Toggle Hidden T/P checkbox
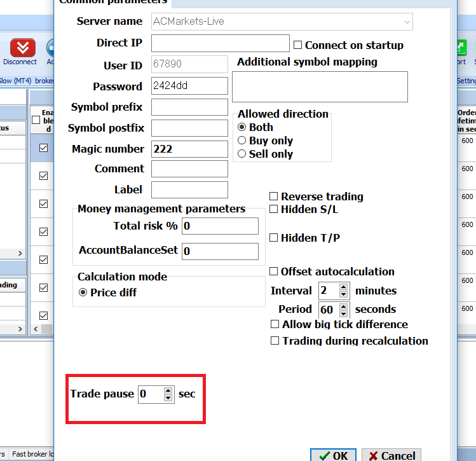The width and height of the screenshot is (476, 461). [x=273, y=237]
